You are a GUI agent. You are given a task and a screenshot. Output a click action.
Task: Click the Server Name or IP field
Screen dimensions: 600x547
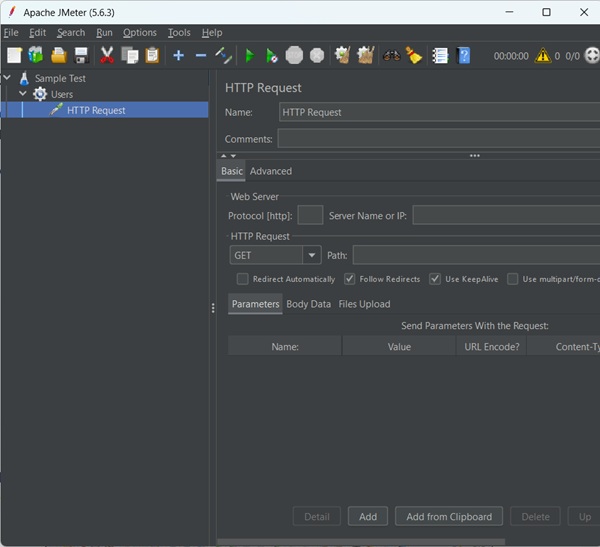pos(506,215)
